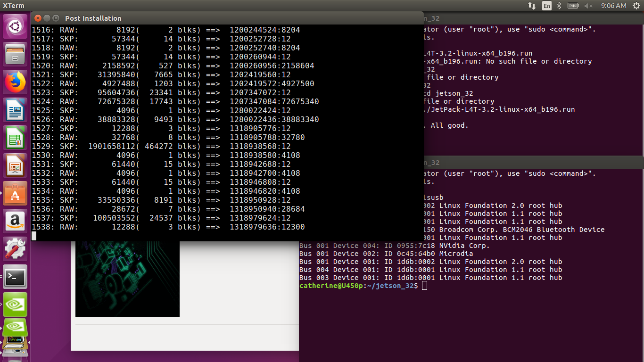Open the power and session menu
The width and height of the screenshot is (644, 362).
click(635, 6)
